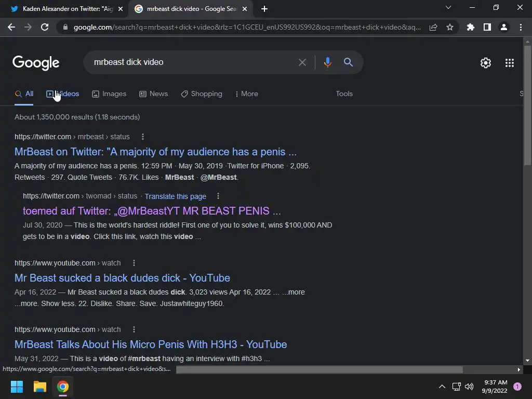
Task: Focus the Google search input field
Action: point(190,62)
